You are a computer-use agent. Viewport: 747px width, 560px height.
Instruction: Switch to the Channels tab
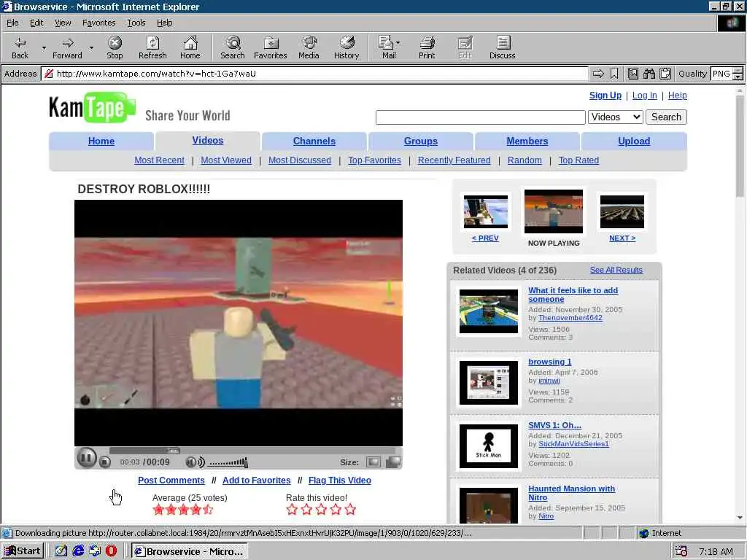click(x=314, y=141)
